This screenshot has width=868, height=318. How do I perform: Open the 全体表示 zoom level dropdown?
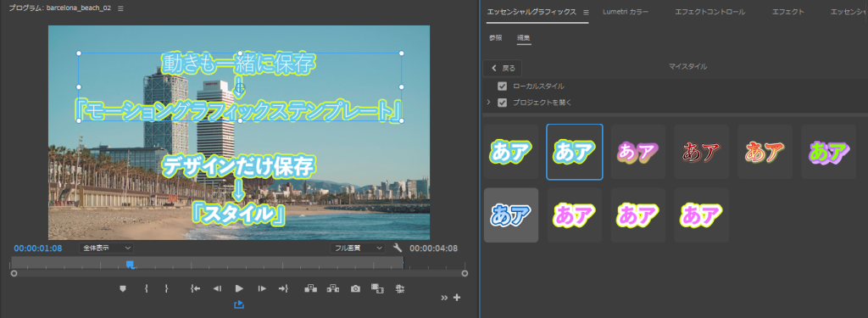coord(106,248)
